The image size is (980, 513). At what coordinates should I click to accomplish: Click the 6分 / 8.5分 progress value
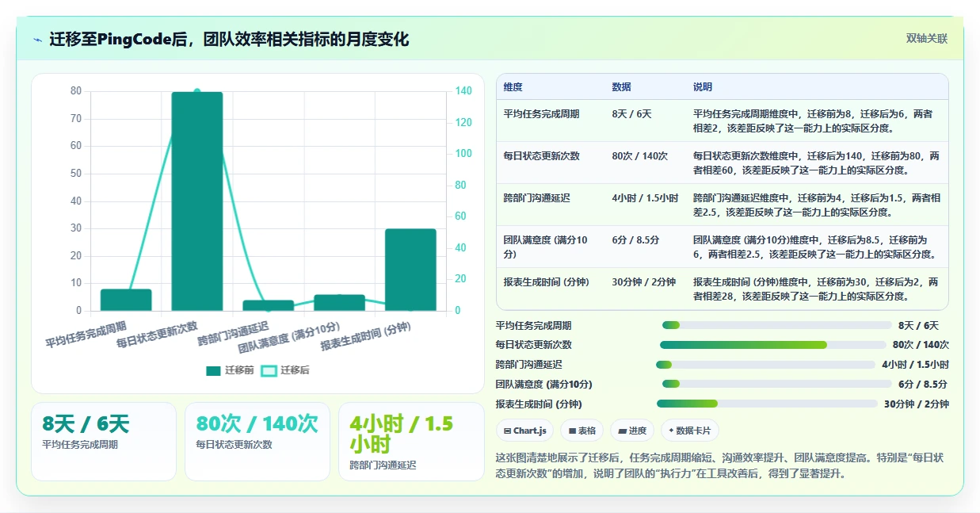point(923,385)
